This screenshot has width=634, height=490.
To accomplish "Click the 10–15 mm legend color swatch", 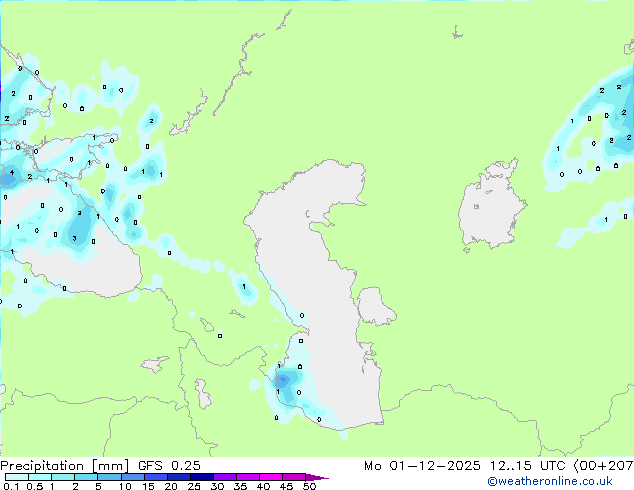I will (x=132, y=477).
